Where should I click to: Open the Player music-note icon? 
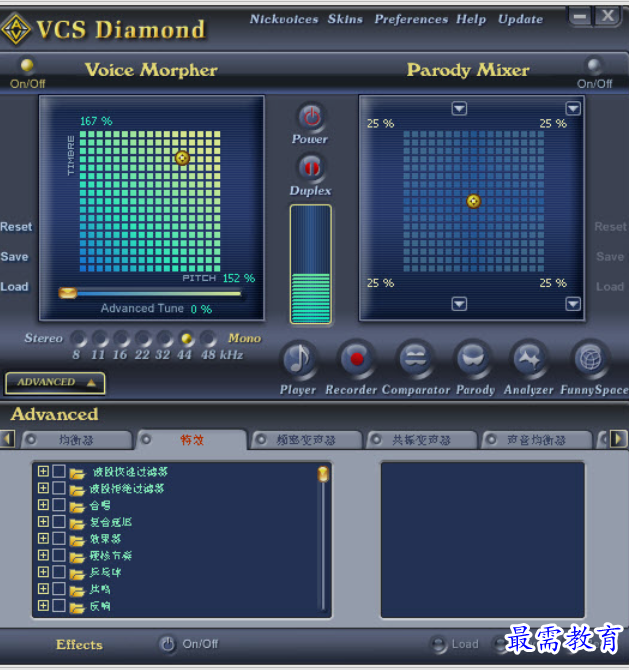point(299,359)
